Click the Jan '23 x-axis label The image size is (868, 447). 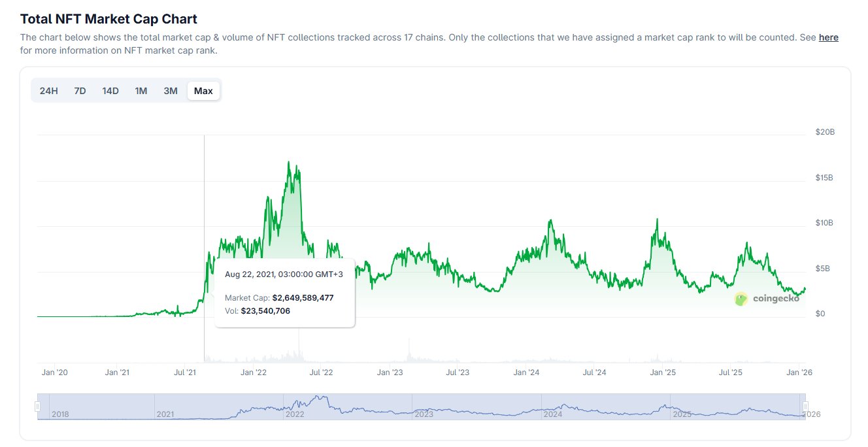tap(390, 372)
